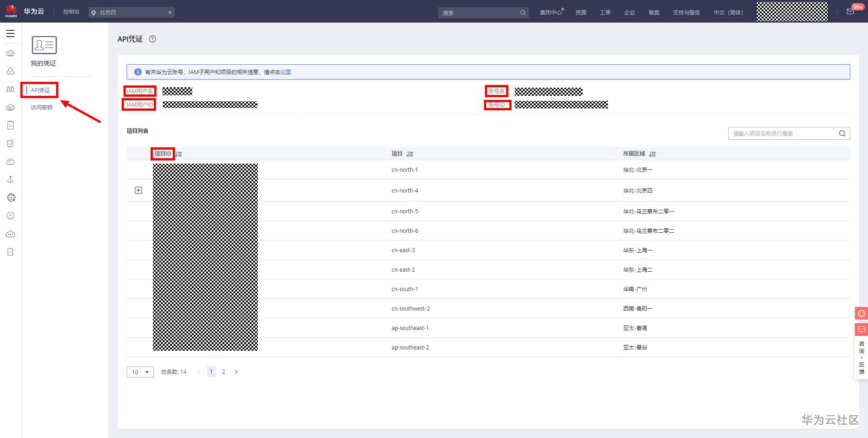Go to page 2 of the project list
The width and height of the screenshot is (868, 438).
[x=223, y=372]
